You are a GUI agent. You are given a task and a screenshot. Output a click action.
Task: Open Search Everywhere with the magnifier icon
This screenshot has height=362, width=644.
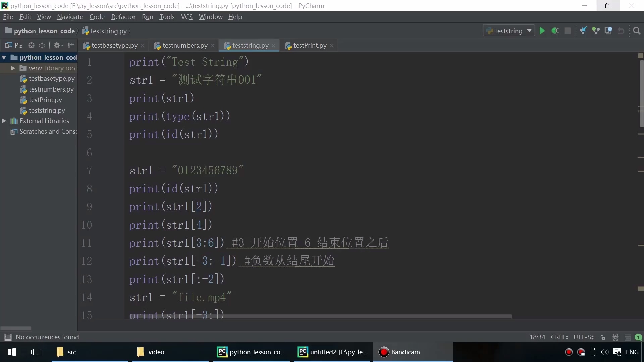click(637, 31)
